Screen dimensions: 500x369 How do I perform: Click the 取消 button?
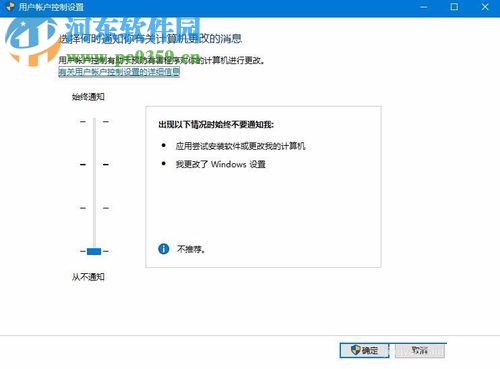420,350
